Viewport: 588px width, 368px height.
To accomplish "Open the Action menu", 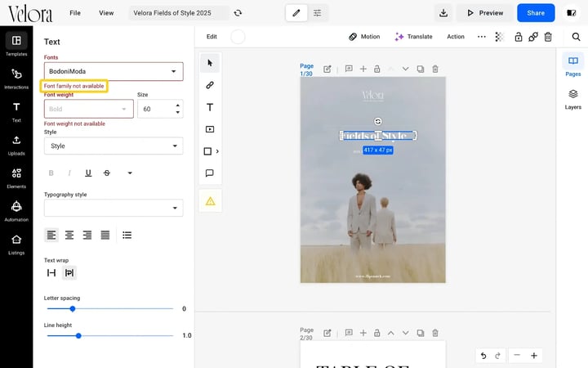I will click(x=456, y=37).
